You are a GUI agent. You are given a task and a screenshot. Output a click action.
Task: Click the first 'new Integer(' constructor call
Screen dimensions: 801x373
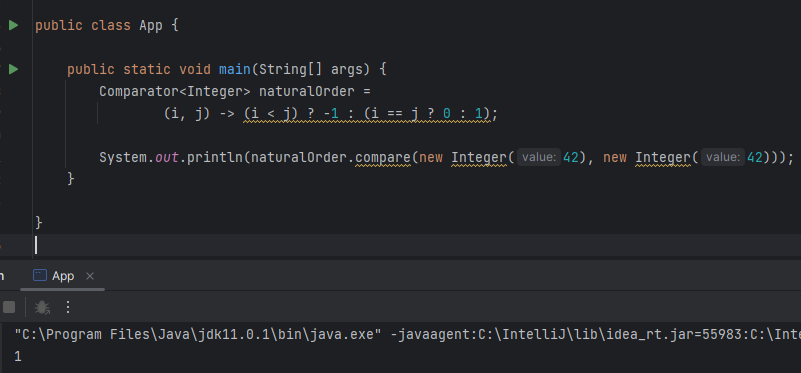(466, 157)
